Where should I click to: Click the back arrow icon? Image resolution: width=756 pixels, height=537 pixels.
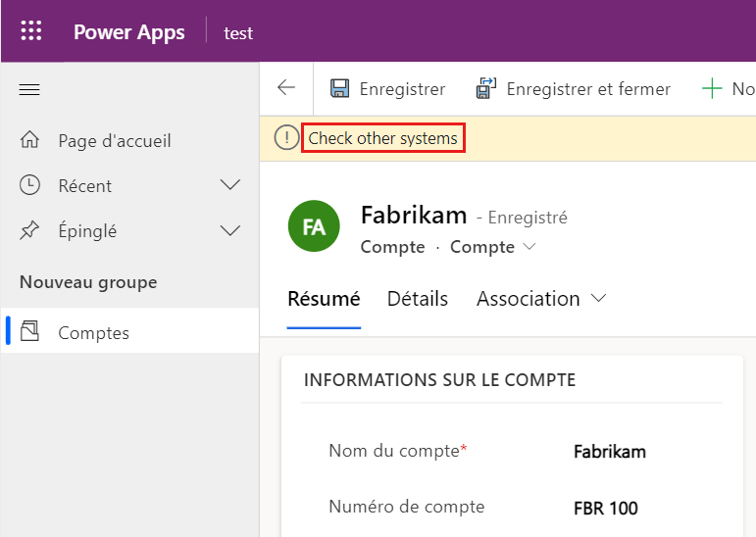[286, 89]
